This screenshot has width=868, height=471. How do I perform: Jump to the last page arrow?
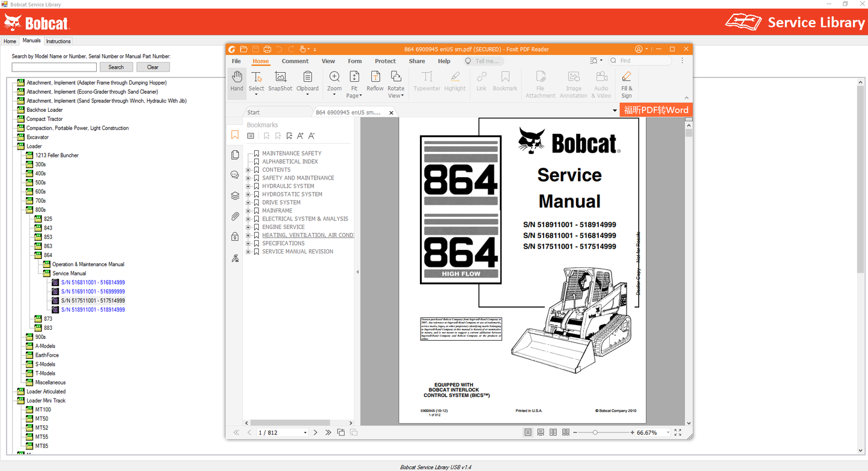328,433
